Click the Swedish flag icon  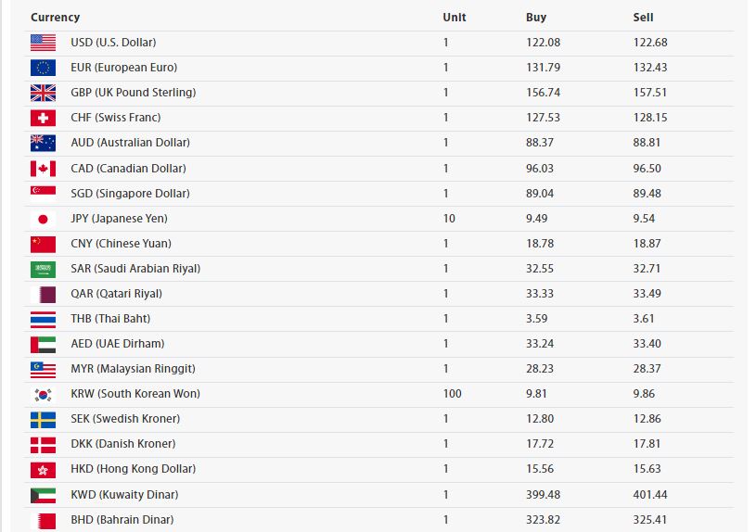(x=43, y=420)
